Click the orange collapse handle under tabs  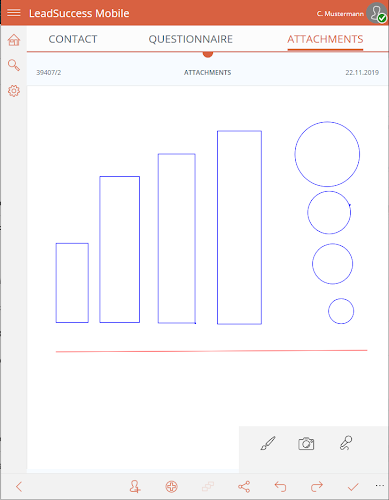(x=208, y=54)
